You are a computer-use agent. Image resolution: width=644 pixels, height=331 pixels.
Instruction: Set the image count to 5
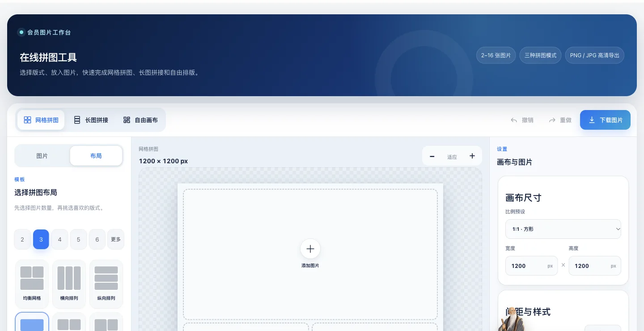click(x=78, y=239)
